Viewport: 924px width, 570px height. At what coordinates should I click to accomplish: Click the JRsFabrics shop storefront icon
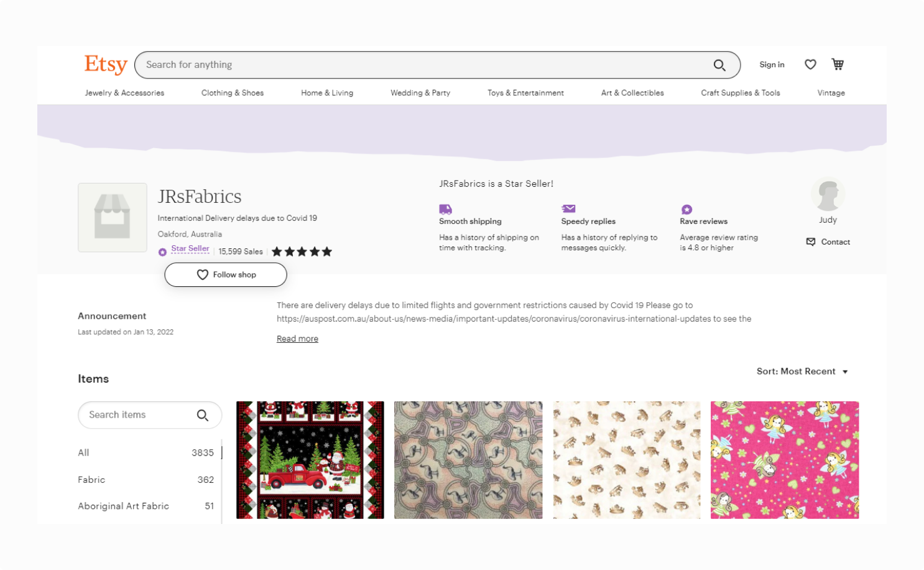113,217
